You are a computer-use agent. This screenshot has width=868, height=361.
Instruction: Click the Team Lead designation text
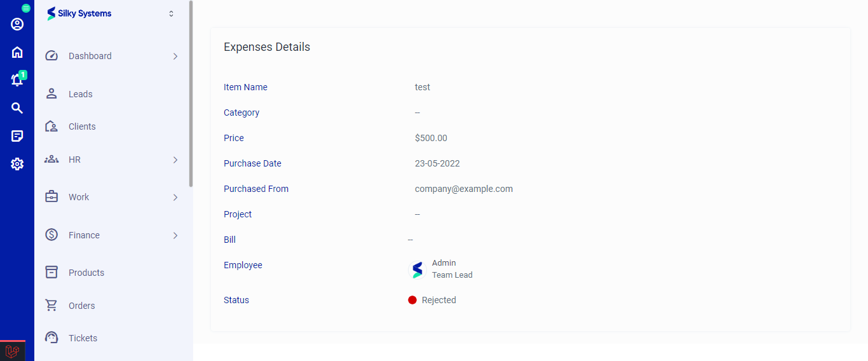click(x=452, y=275)
